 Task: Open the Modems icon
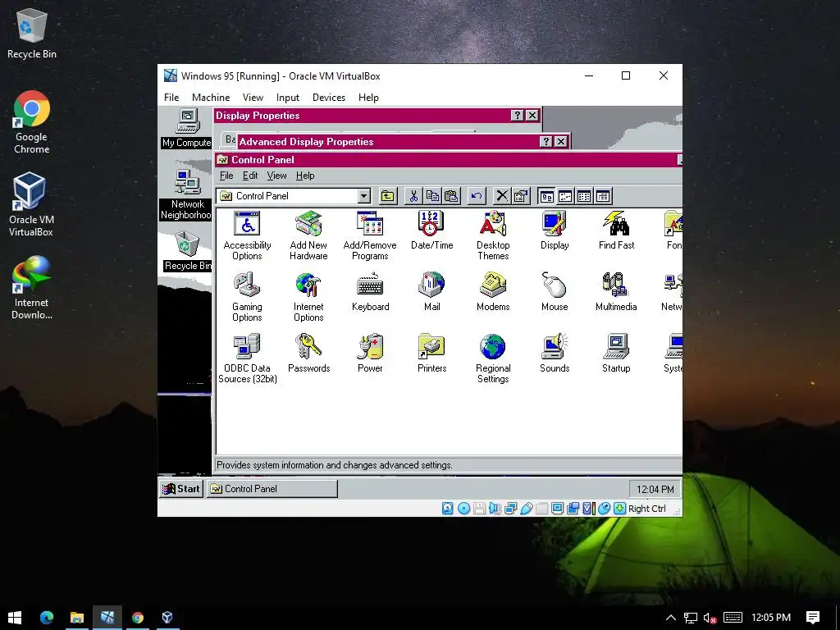(x=493, y=292)
